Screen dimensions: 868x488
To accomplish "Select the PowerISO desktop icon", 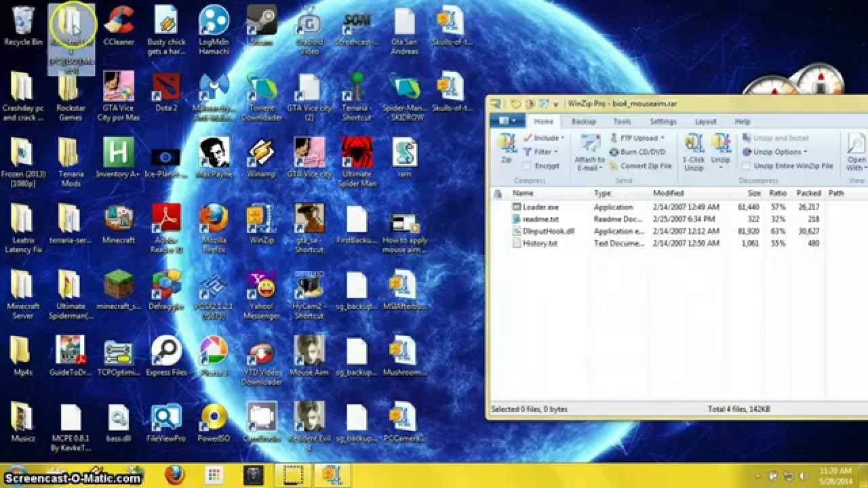I will pos(214,423).
